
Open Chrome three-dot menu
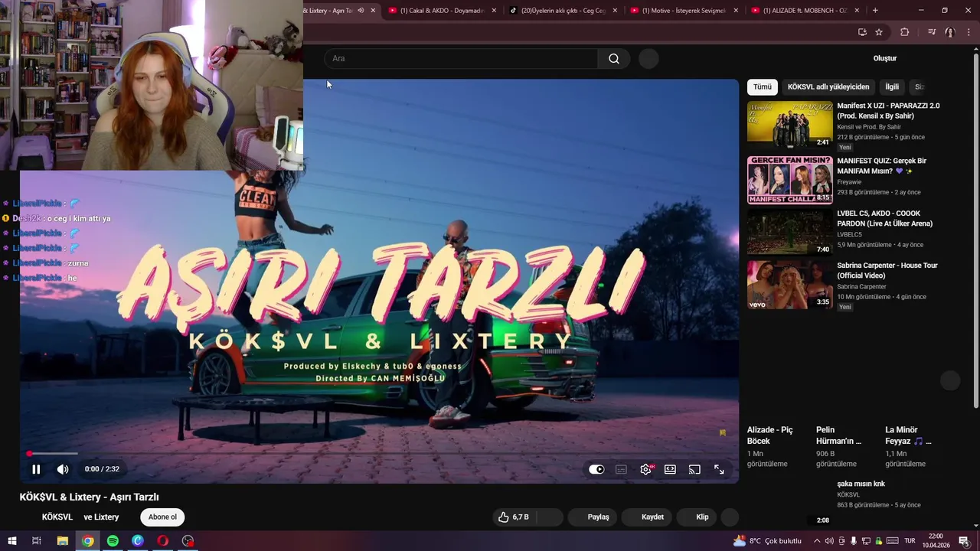(969, 32)
